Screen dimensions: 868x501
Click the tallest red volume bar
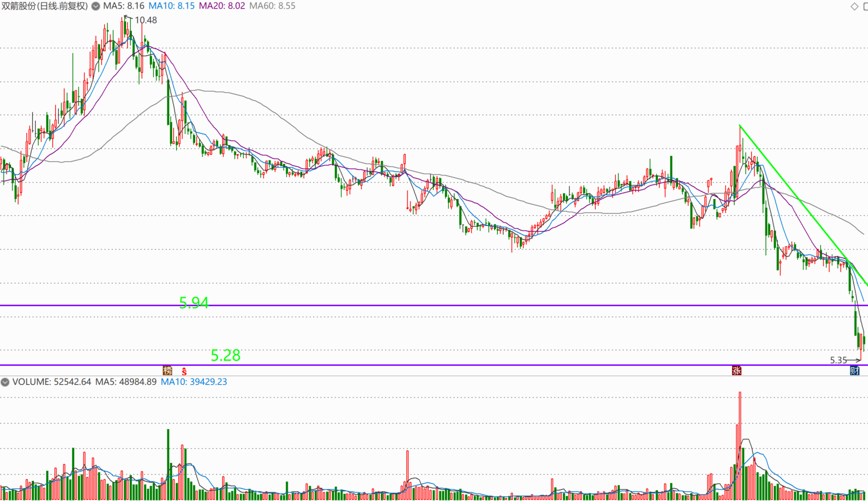[740, 446]
